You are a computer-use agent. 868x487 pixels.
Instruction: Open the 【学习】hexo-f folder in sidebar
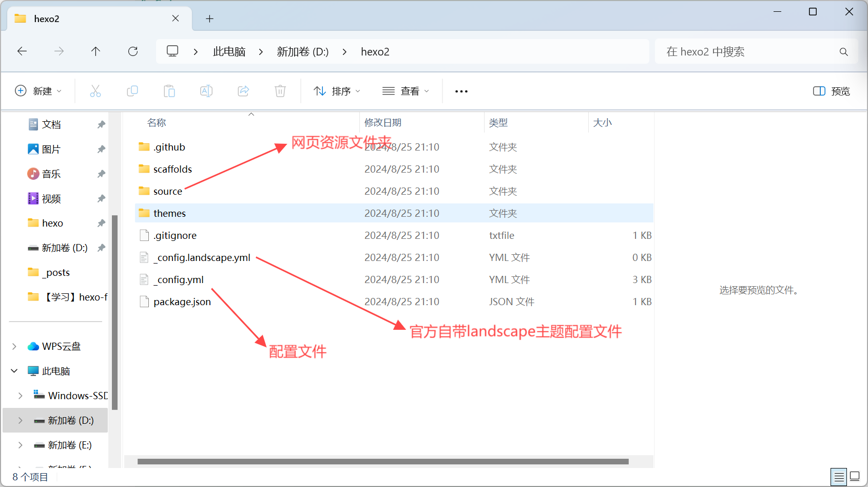coord(67,297)
